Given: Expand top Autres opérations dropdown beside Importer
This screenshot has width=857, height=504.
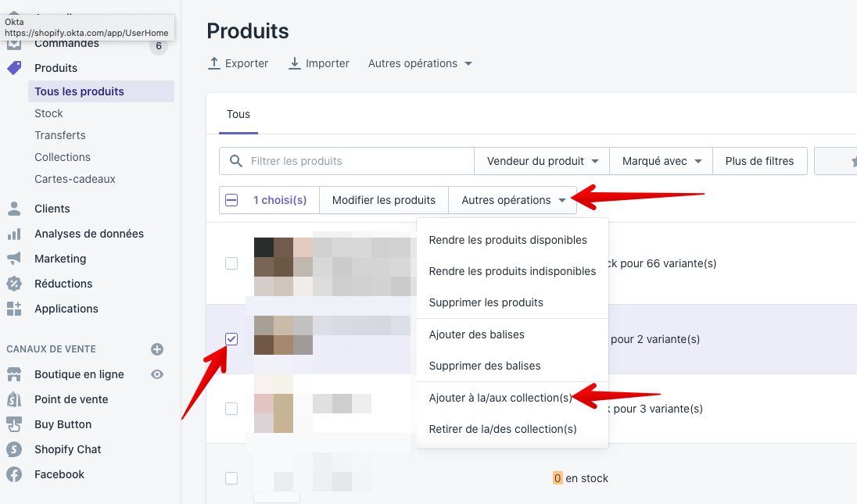Looking at the screenshot, I should pos(420,63).
